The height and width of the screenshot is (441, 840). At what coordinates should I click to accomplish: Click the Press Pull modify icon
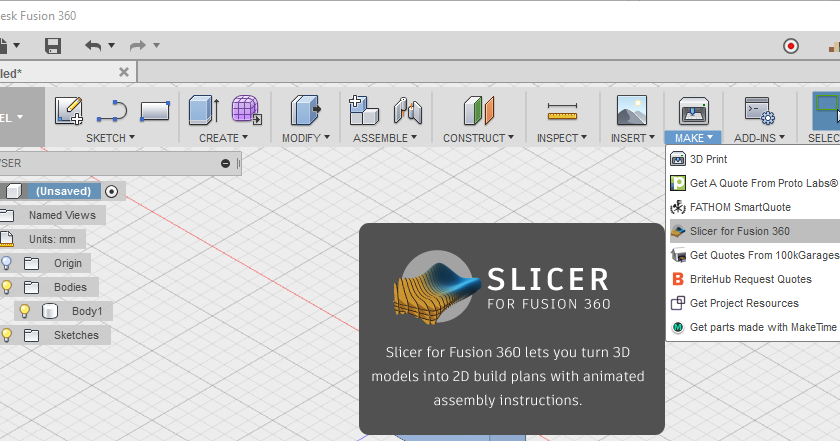[x=305, y=110]
